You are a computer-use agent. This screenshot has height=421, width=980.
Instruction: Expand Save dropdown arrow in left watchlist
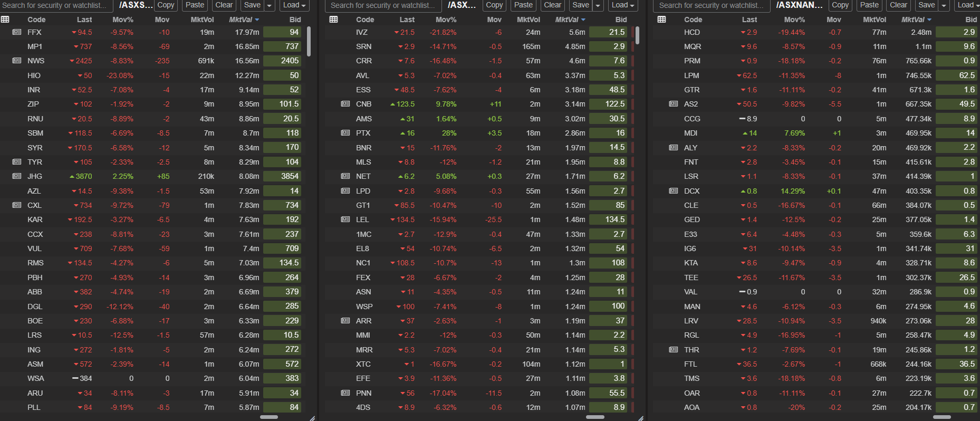pyautogui.click(x=270, y=5)
